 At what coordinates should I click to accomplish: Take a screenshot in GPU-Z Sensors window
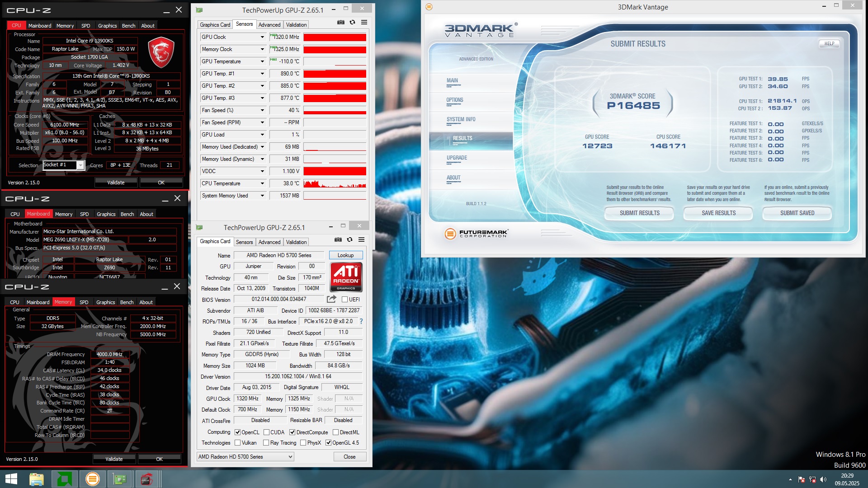pyautogui.click(x=341, y=23)
